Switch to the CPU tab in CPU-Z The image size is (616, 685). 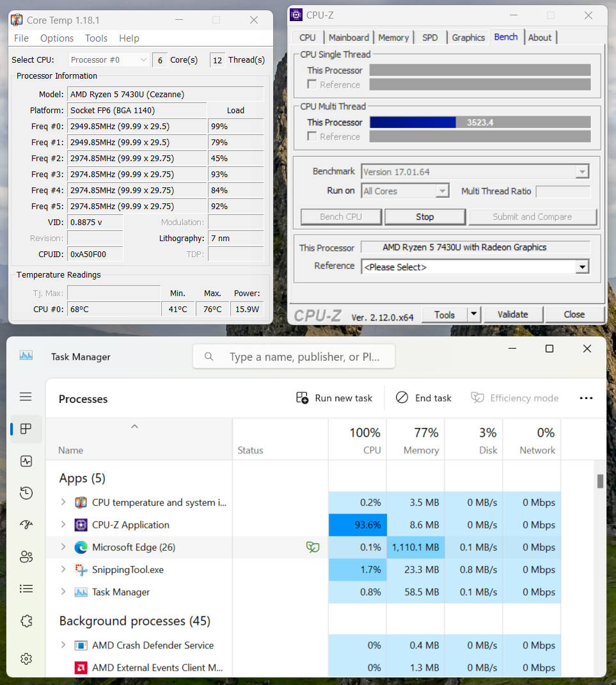[308, 38]
